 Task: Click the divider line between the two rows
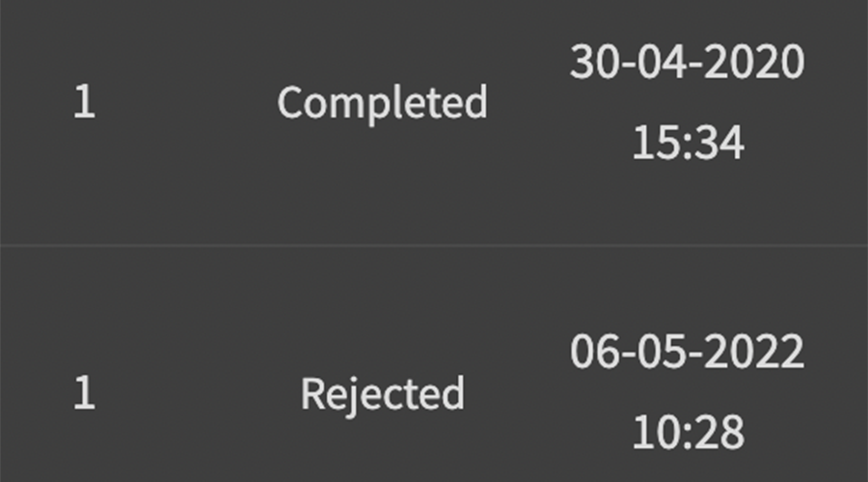pos(434,246)
